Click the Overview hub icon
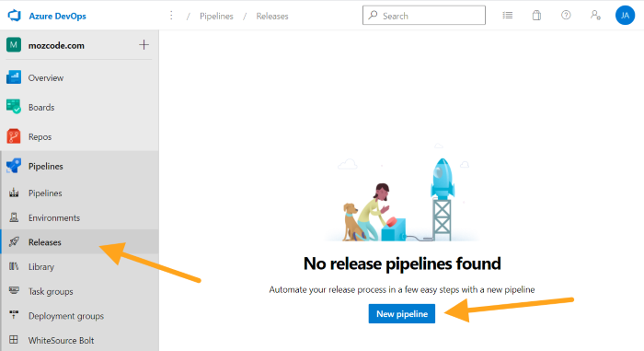Image resolution: width=644 pixels, height=351 pixels. (14, 77)
